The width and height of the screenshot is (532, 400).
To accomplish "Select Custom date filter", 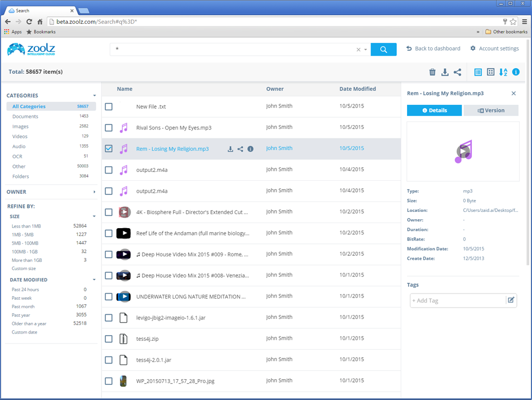I will pos(24,332).
